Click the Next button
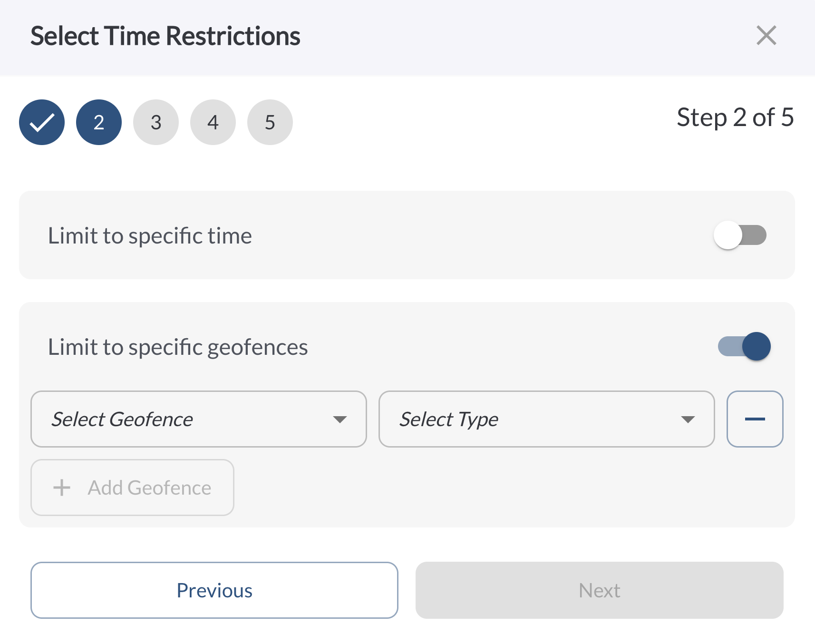 pos(600,590)
